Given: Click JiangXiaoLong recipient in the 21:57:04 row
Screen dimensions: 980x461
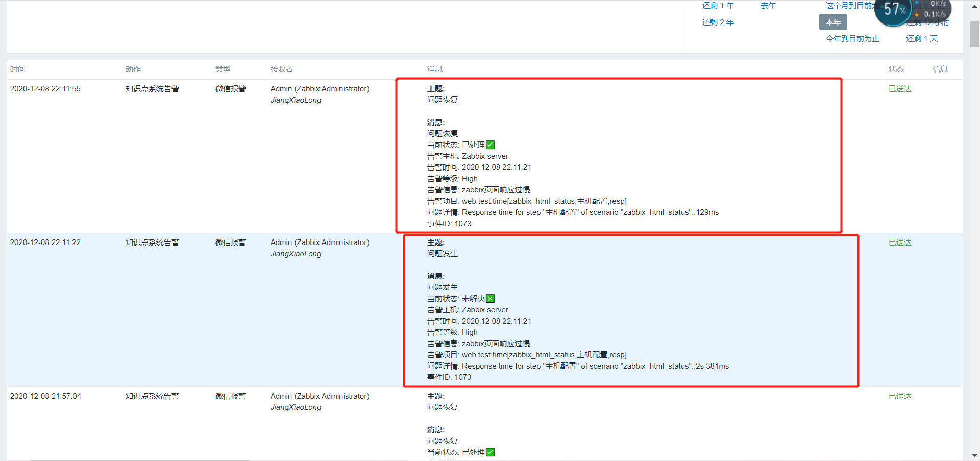Looking at the screenshot, I should coord(296,407).
